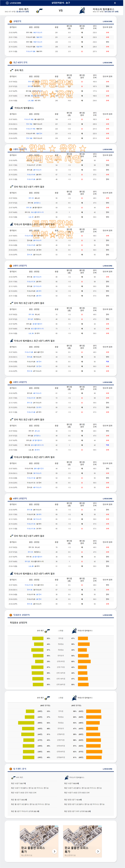125x868 pixels.
Task: Click the VS text between teams
Action: pos(61,10)
